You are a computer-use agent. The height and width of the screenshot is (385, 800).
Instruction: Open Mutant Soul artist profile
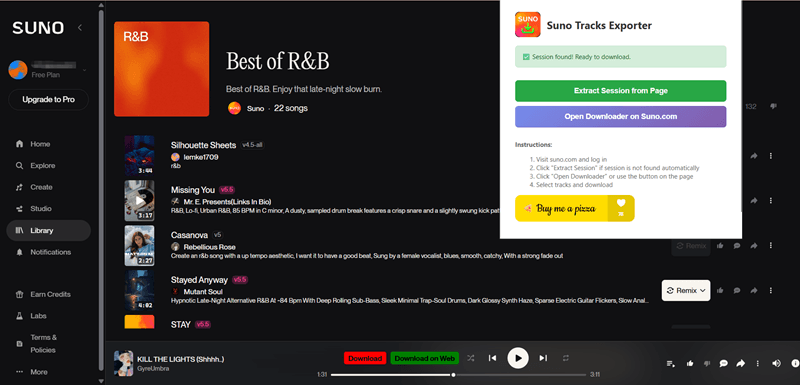(x=203, y=292)
